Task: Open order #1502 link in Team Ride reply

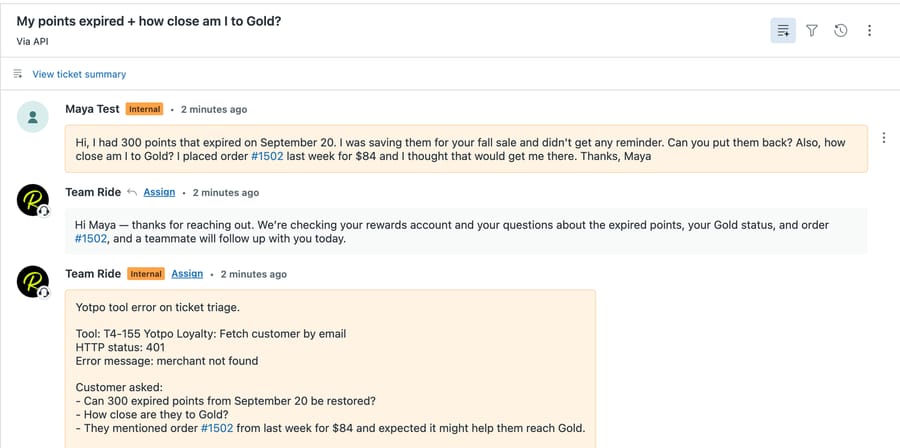Action: [x=91, y=239]
